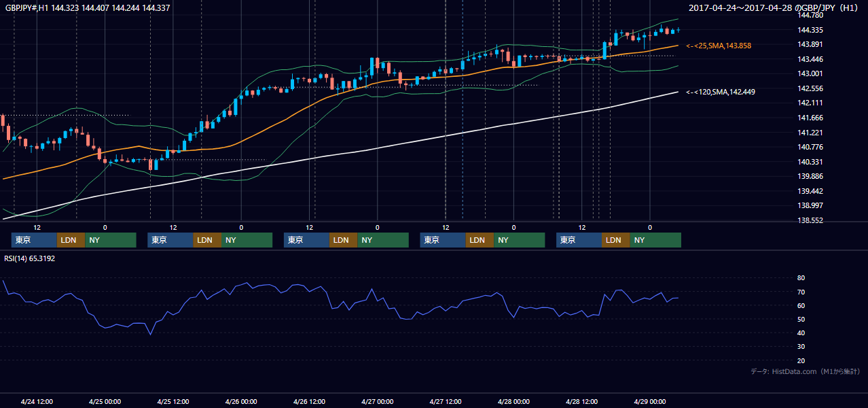
Task: Click price axis value 139.886
Action: pyautogui.click(x=810, y=176)
